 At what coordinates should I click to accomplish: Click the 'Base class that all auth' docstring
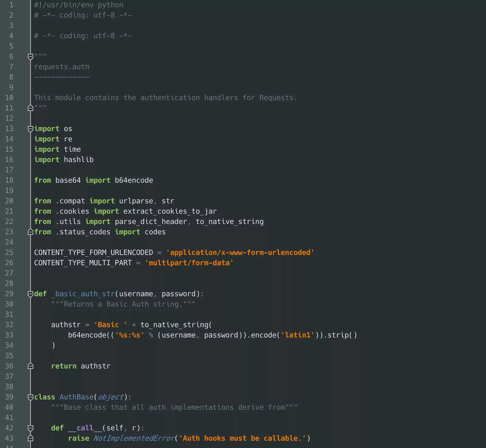pos(174,407)
